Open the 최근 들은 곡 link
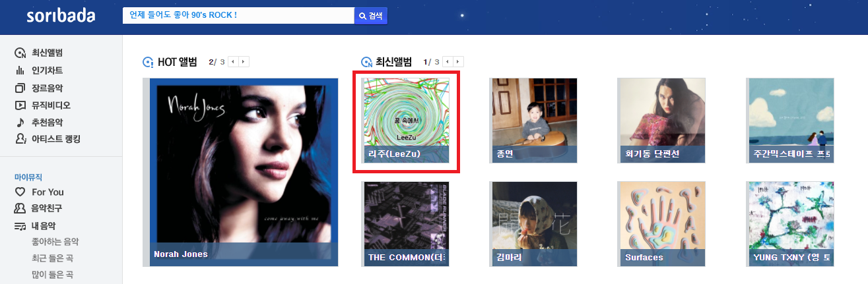The width and height of the screenshot is (868, 284). point(52,258)
